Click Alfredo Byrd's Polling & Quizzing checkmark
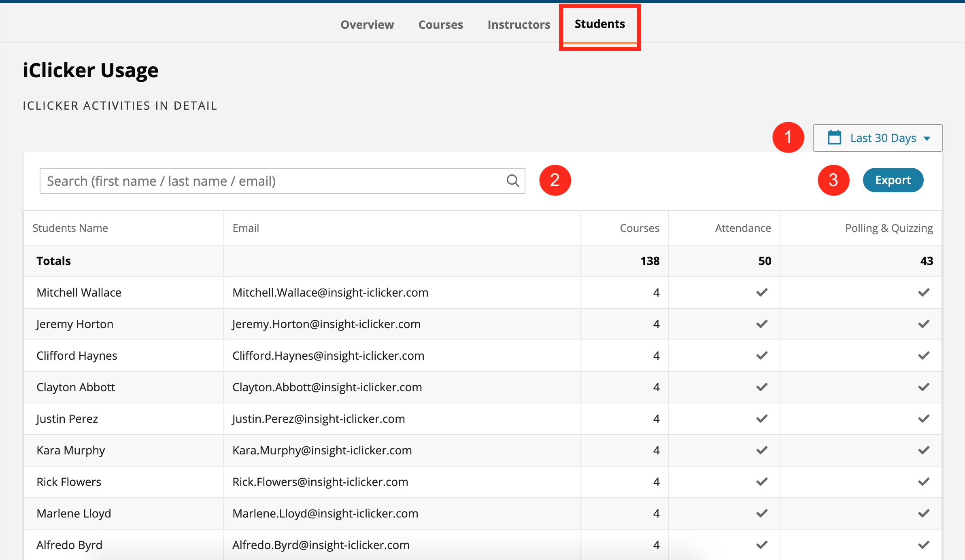 [x=924, y=545]
